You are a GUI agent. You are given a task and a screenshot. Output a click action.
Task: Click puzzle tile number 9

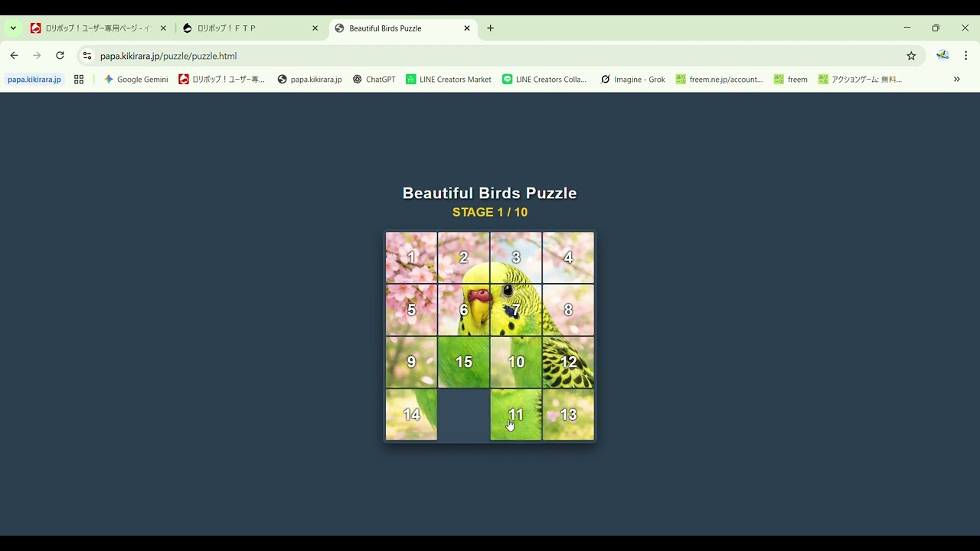411,362
